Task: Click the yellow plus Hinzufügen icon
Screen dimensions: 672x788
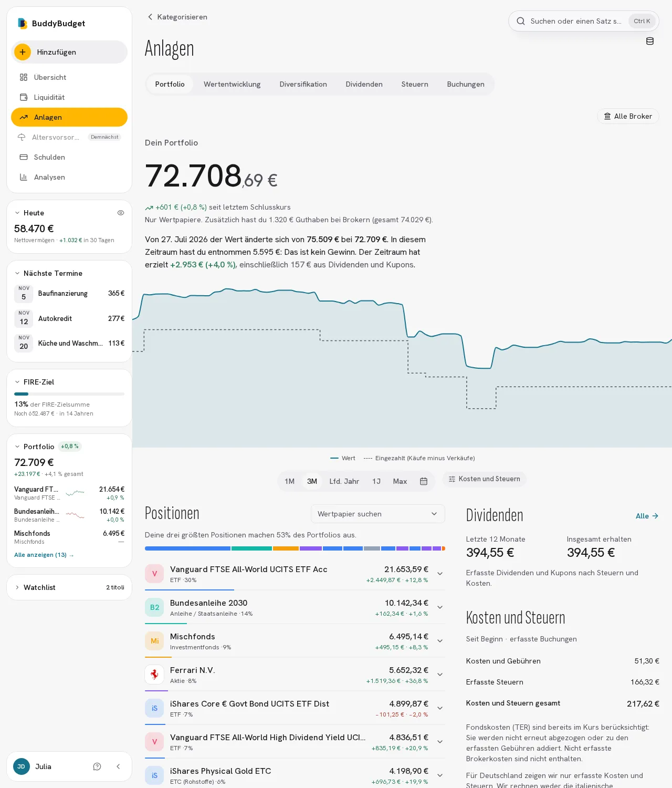Action: point(23,52)
